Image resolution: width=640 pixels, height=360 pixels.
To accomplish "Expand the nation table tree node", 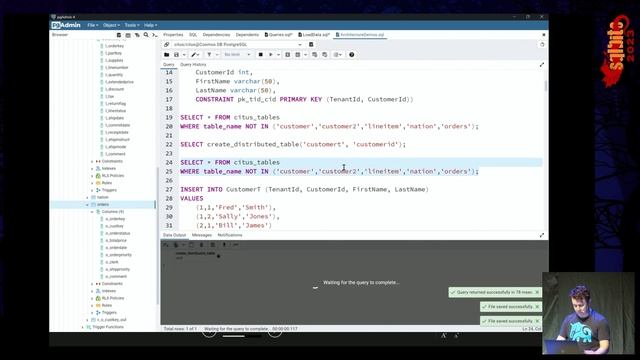I will tap(87, 197).
